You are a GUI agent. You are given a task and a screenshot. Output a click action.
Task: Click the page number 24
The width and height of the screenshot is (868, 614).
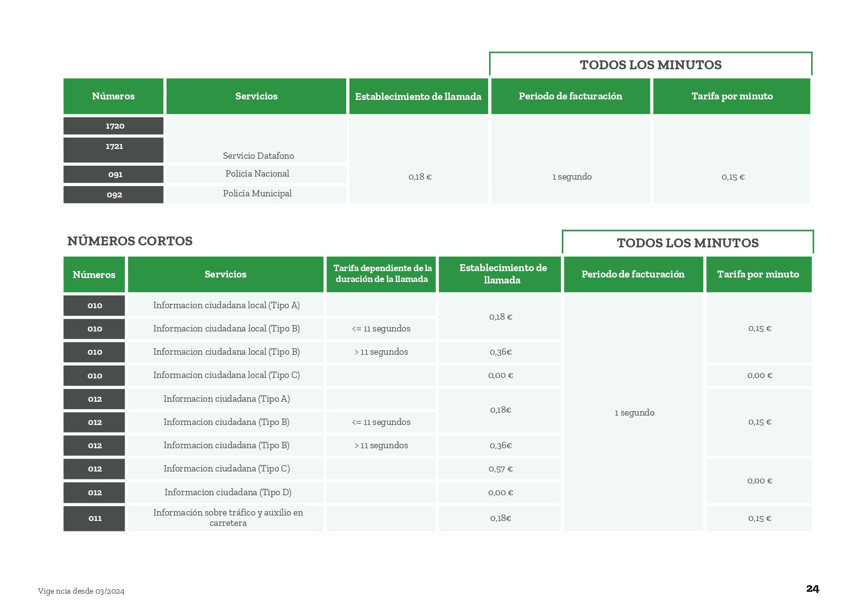point(812,589)
